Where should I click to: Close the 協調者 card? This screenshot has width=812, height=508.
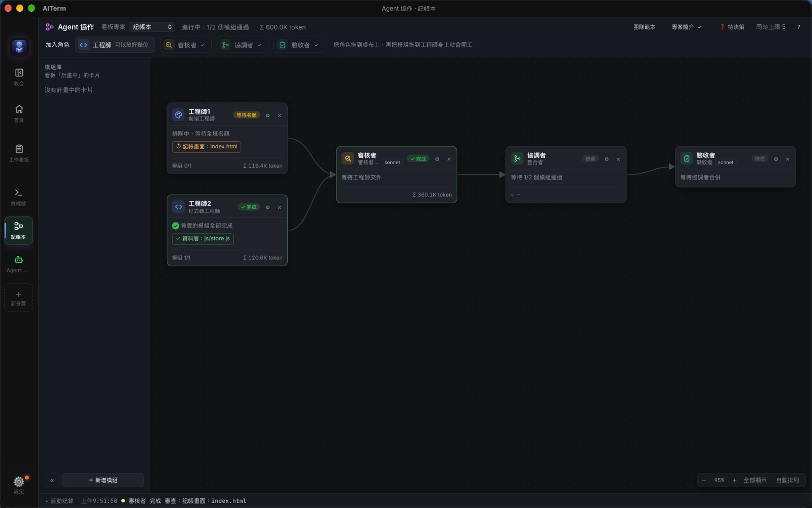tap(618, 159)
